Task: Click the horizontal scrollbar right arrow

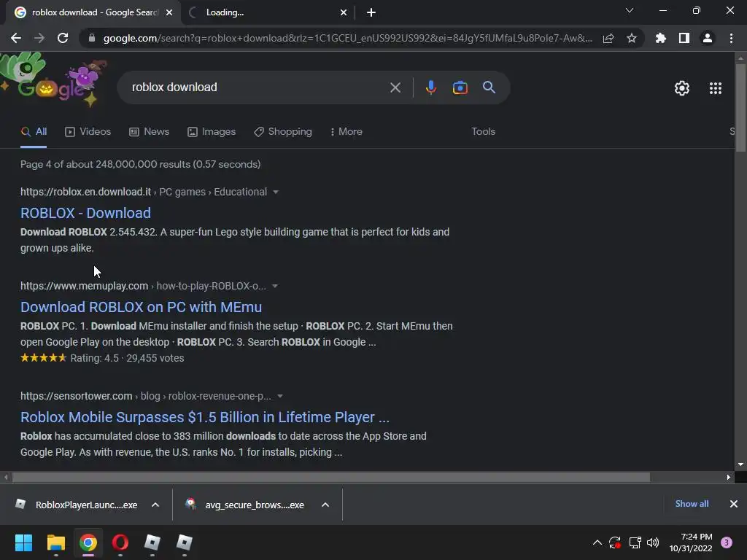Action: click(729, 477)
